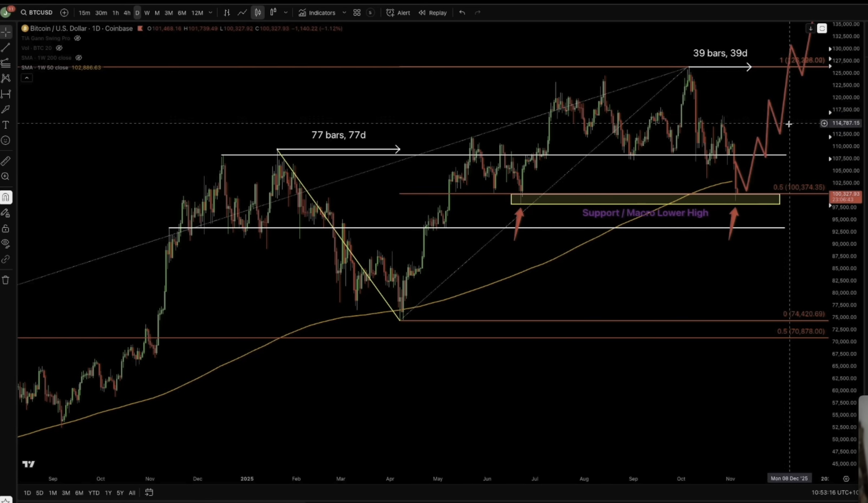Show the TIA Gann Swing Pro indicator
Screen dimensions: 868x503
[77, 38]
